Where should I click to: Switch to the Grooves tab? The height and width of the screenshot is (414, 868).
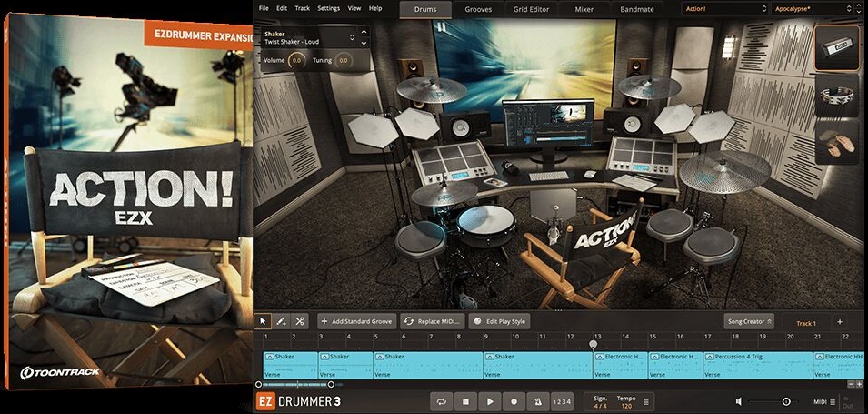[x=479, y=9]
